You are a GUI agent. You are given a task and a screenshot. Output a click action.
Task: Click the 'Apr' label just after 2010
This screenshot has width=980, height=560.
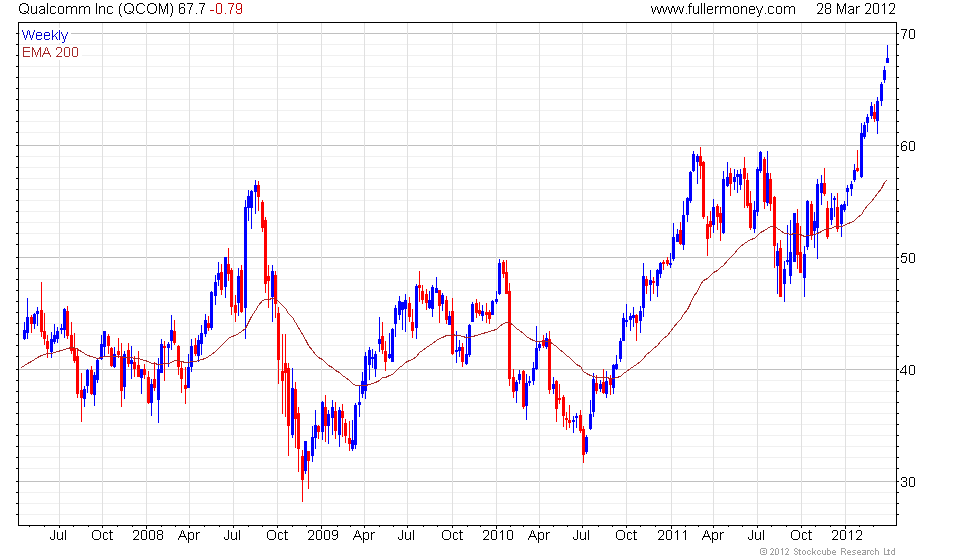click(x=539, y=536)
